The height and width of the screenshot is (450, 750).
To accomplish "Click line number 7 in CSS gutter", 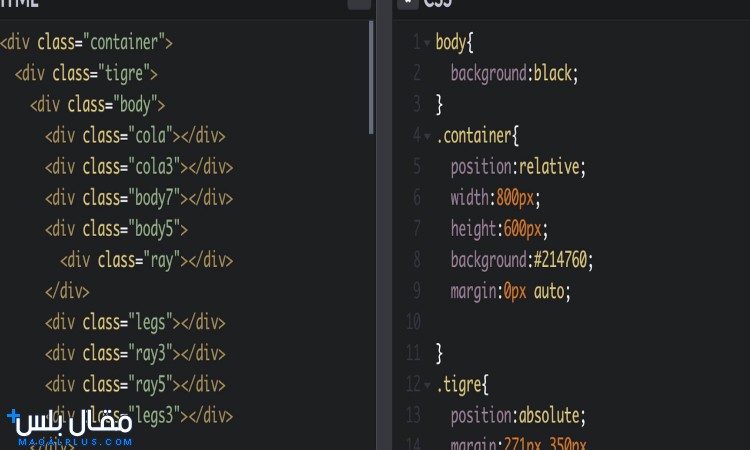I will coord(416,229).
